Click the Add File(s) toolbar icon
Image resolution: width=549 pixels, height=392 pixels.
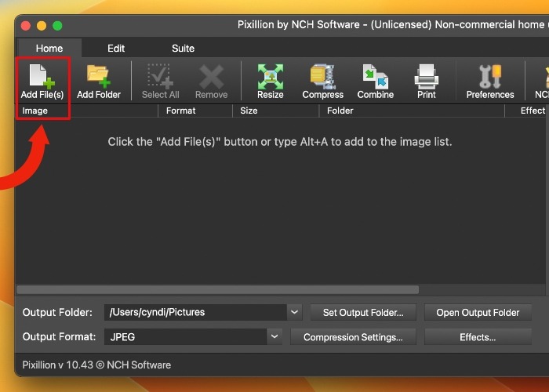[42, 82]
